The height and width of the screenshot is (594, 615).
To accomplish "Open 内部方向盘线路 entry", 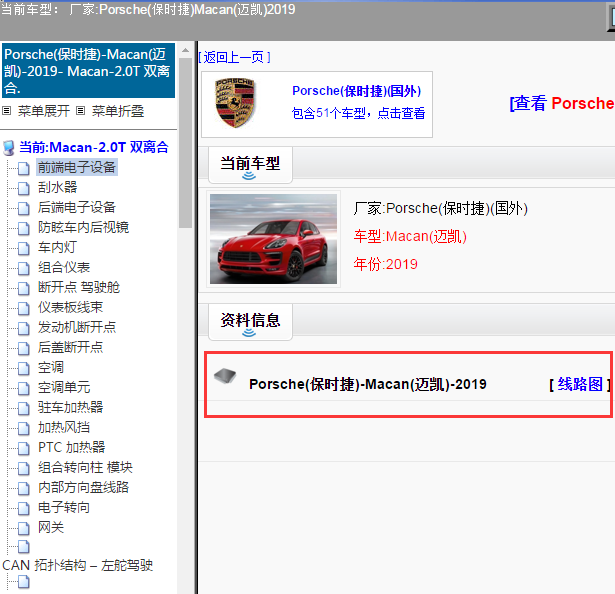I will [x=84, y=487].
